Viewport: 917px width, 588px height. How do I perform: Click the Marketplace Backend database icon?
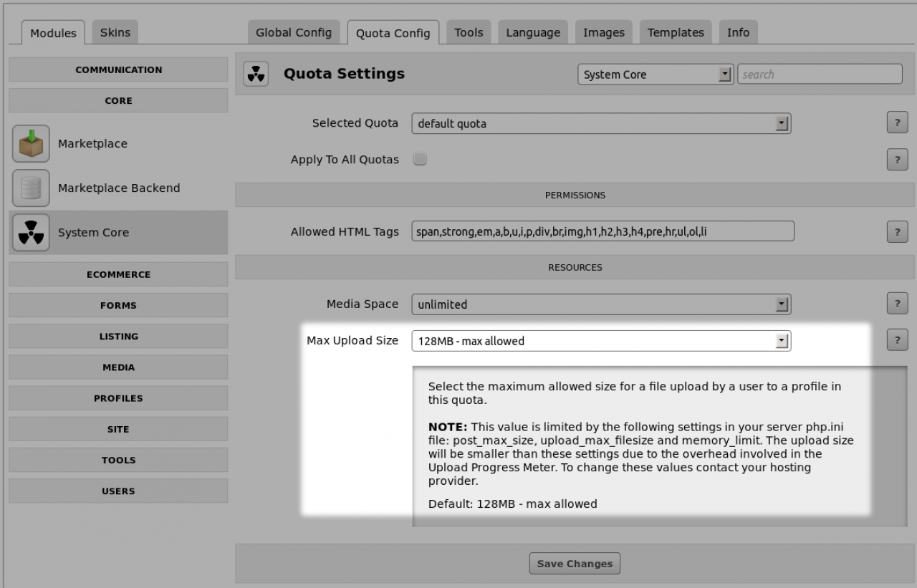pos(31,188)
